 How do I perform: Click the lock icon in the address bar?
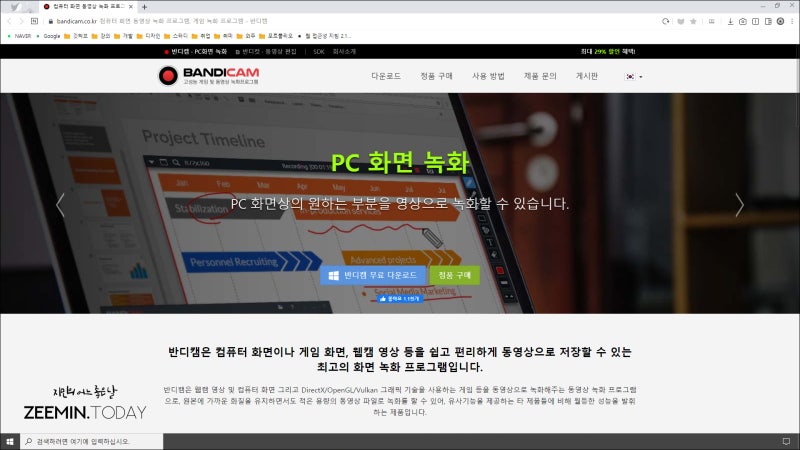[x=51, y=21]
